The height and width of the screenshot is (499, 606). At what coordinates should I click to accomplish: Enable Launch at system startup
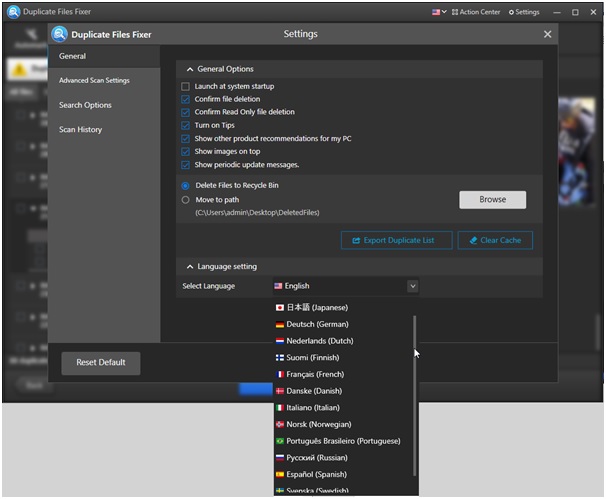click(186, 87)
